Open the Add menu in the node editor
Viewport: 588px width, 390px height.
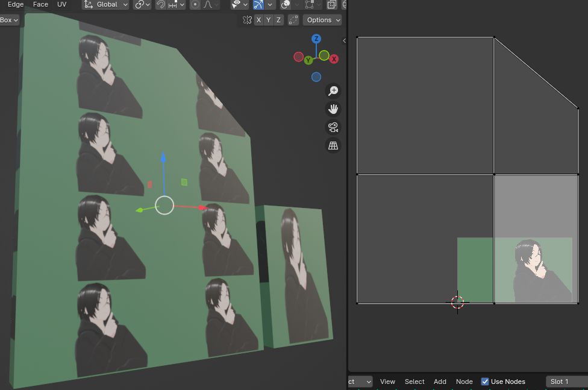point(440,382)
